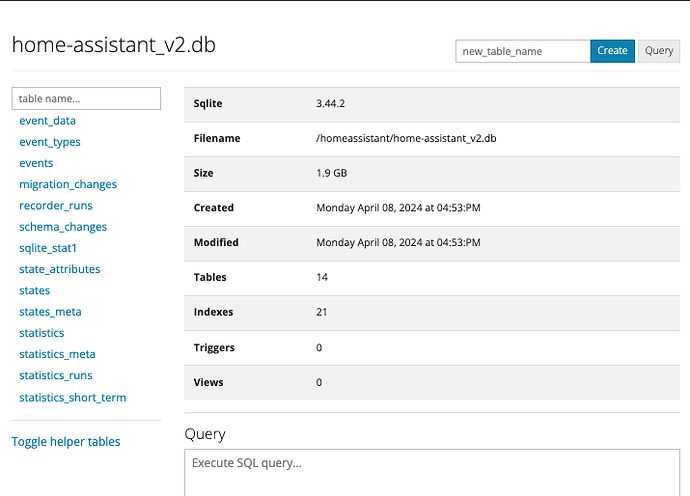Image resolution: width=690 pixels, height=496 pixels.
Task: Open the state_attributes table
Action: pos(59,269)
